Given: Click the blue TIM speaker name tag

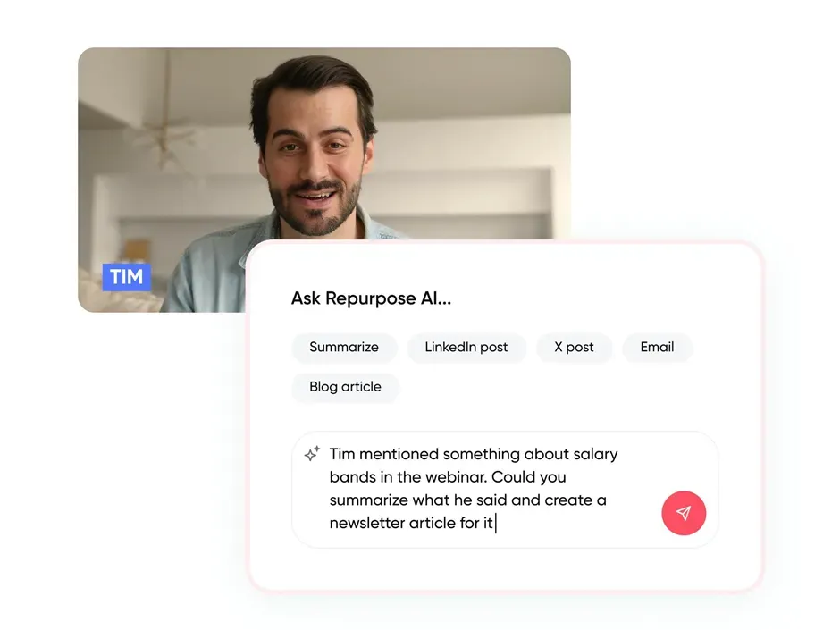Looking at the screenshot, I should point(126,277).
